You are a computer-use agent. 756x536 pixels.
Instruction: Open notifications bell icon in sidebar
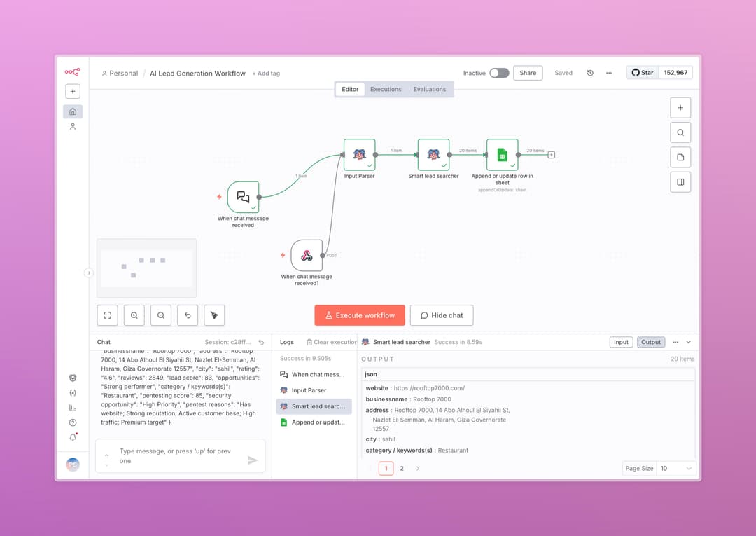click(x=73, y=437)
